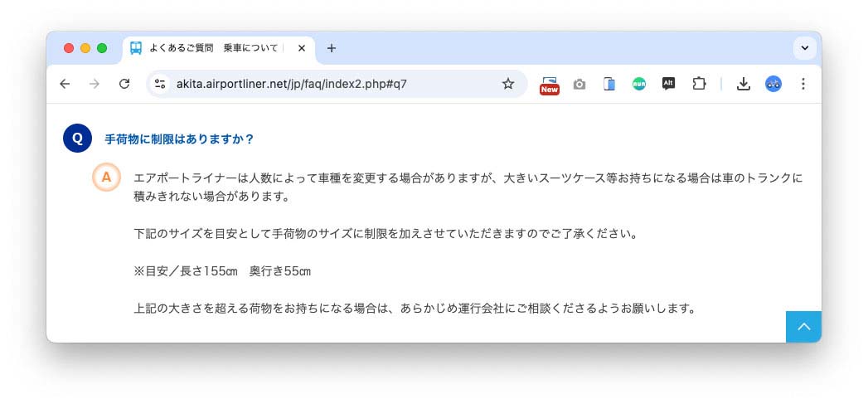Minimize window with the yellow button
868x404 pixels.
click(85, 48)
